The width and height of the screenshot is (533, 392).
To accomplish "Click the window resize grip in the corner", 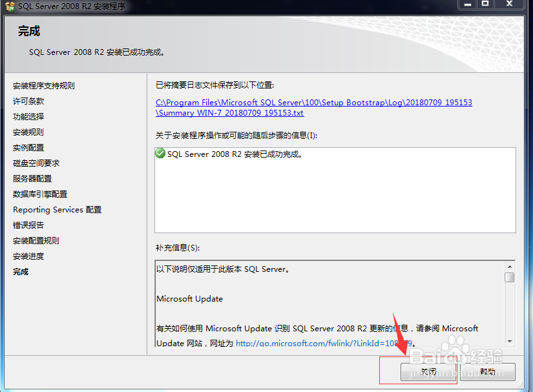I will 521,386.
